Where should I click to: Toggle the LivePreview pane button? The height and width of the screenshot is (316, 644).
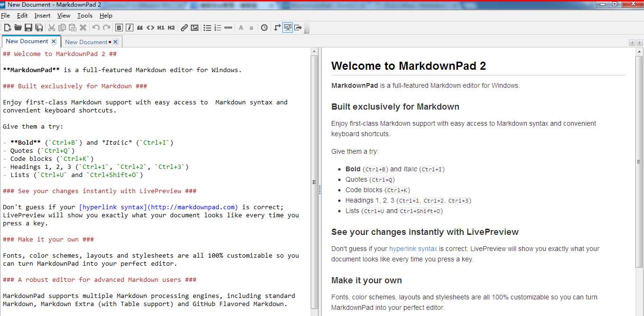pyautogui.click(x=288, y=28)
